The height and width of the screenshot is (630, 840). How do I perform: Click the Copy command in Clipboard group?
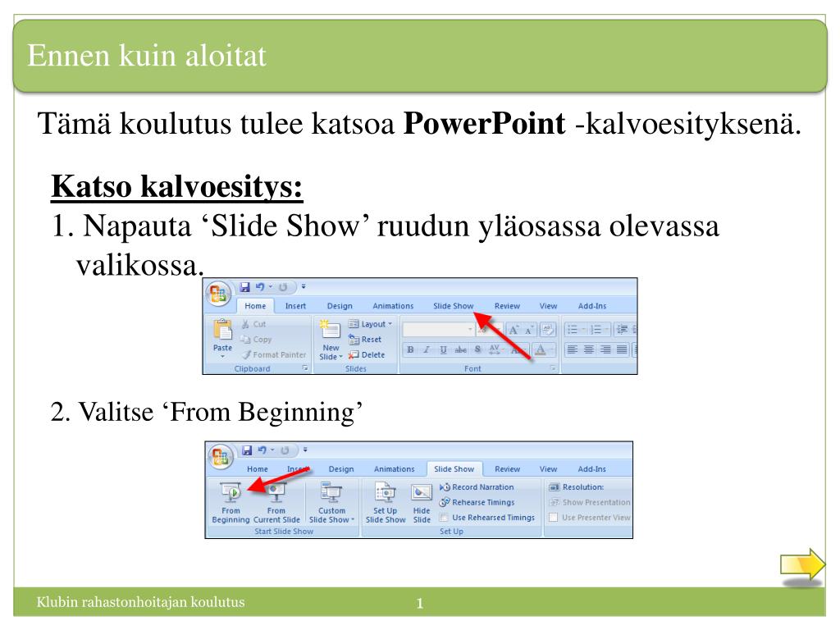(x=256, y=339)
